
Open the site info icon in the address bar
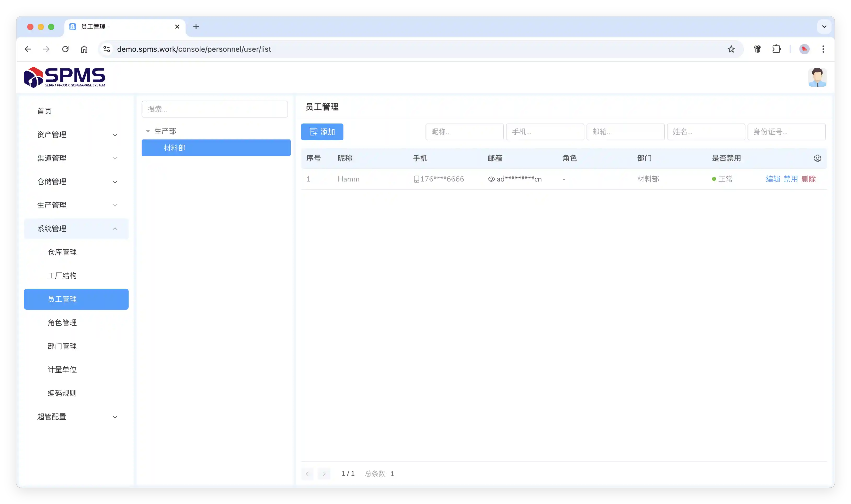click(x=107, y=49)
